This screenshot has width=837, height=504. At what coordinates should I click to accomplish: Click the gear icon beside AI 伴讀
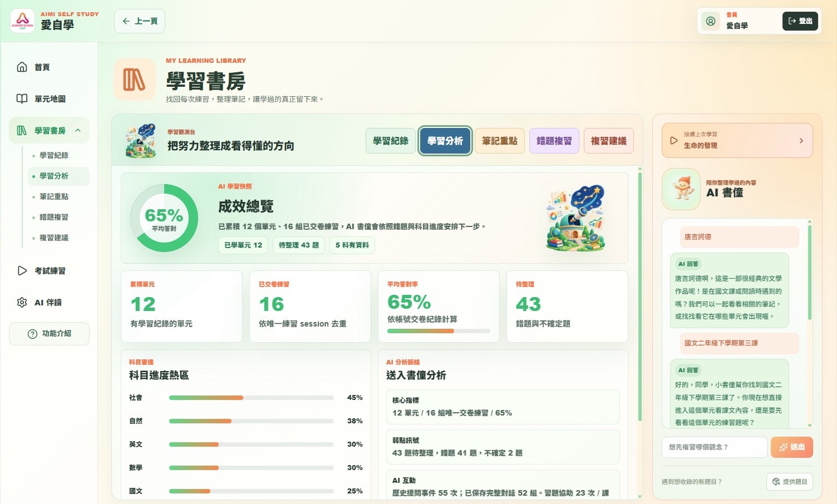[x=22, y=303]
